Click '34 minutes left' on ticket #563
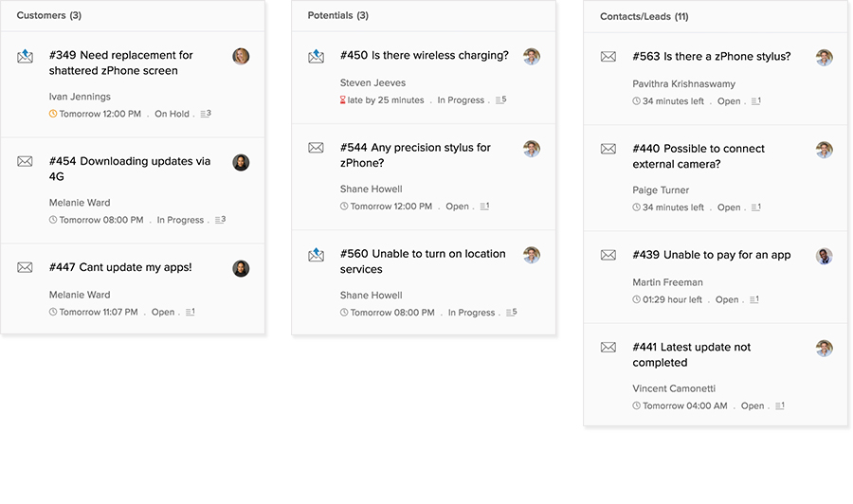 click(673, 101)
